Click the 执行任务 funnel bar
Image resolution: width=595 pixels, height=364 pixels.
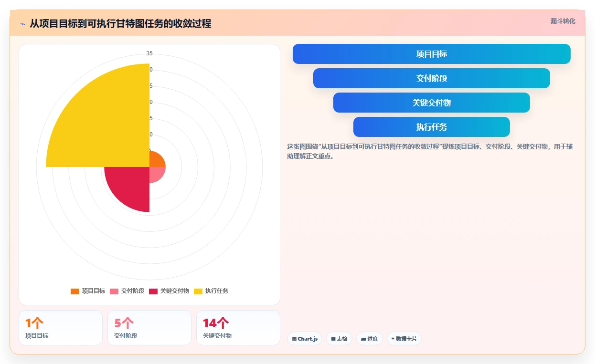click(x=432, y=127)
